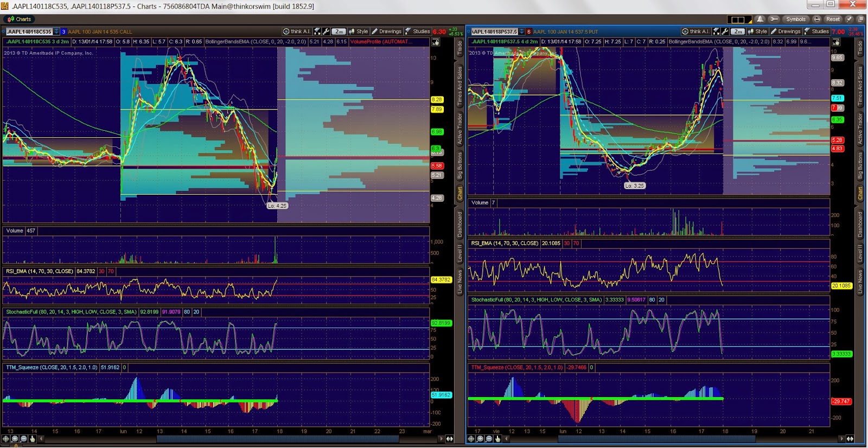Click the expand-chart arrows icon on right chart
The width and height of the screenshot is (868, 448).
click(x=716, y=31)
